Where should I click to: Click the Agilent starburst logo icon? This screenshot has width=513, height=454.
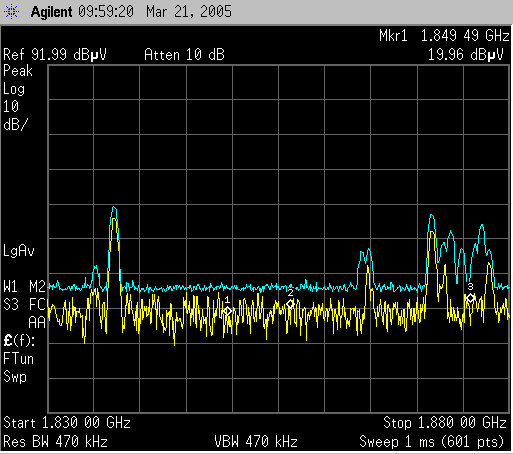12,12
